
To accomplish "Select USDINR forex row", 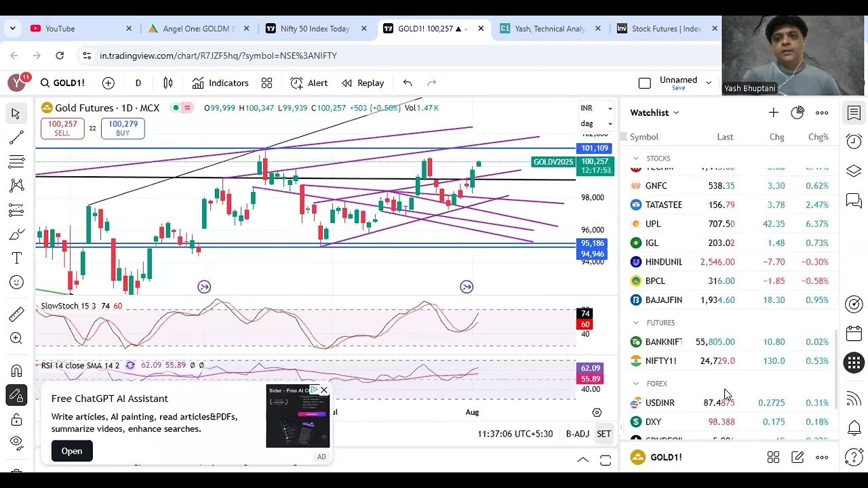I will [730, 403].
